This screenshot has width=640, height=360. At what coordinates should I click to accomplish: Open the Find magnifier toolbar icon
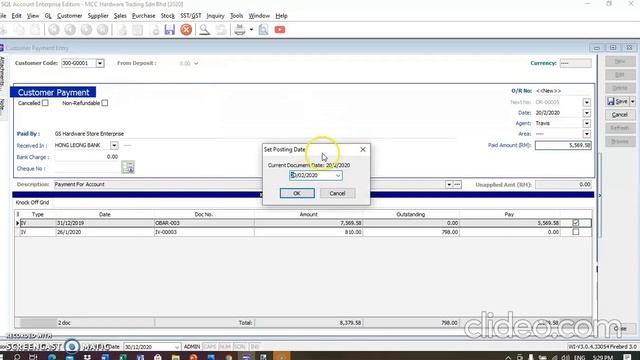pyautogui.click(x=204, y=30)
